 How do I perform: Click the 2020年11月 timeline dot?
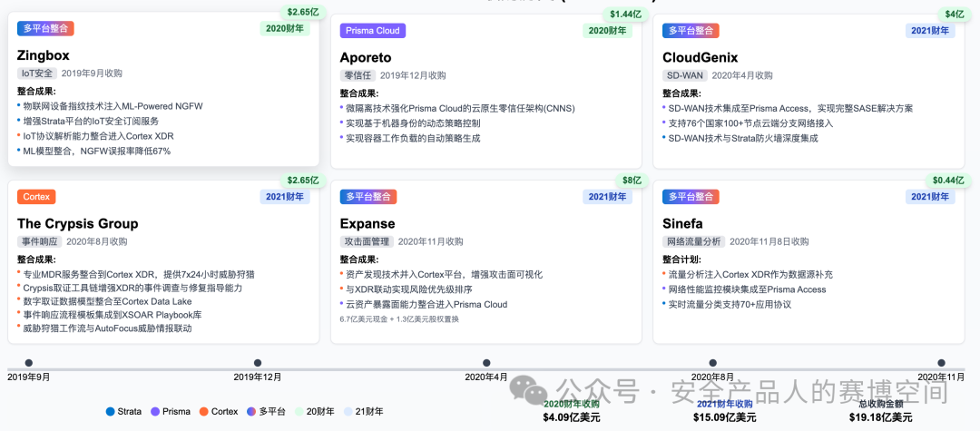[x=941, y=363]
